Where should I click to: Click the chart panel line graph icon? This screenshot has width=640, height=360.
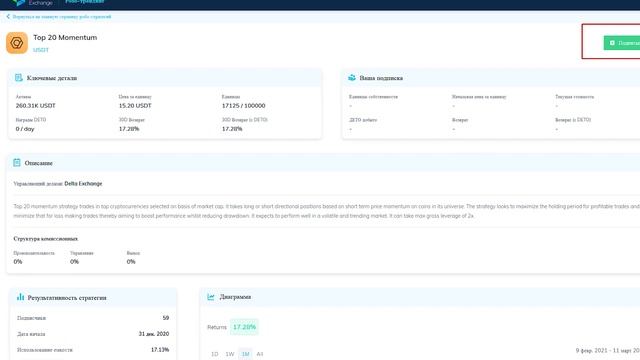point(211,297)
